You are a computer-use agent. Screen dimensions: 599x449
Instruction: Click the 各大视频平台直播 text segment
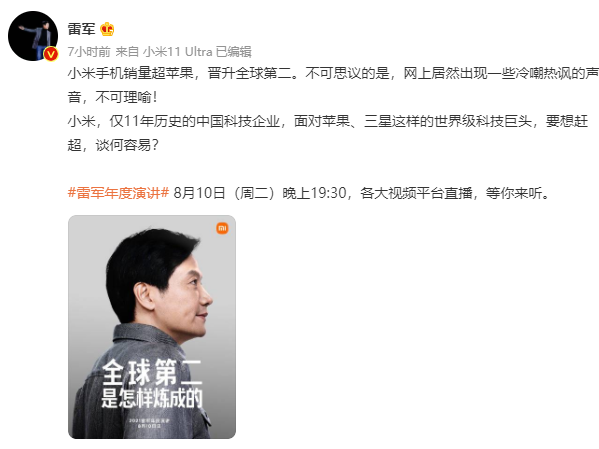point(416,193)
